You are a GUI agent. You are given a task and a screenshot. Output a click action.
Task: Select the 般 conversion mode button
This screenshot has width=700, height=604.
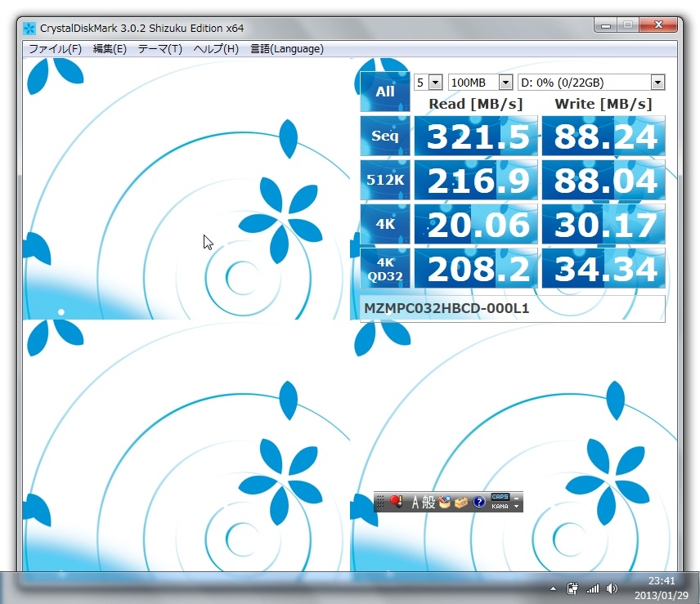coord(430,502)
